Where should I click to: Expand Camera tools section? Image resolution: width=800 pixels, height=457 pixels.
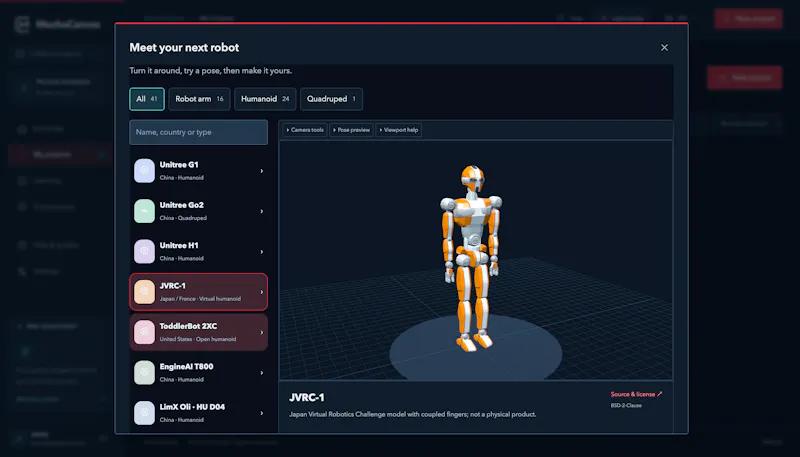305,130
